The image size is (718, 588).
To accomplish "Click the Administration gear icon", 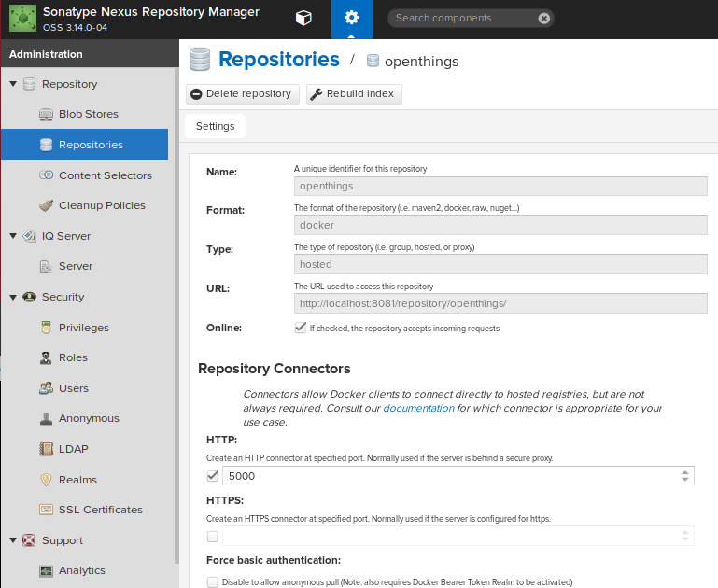I will point(352,19).
